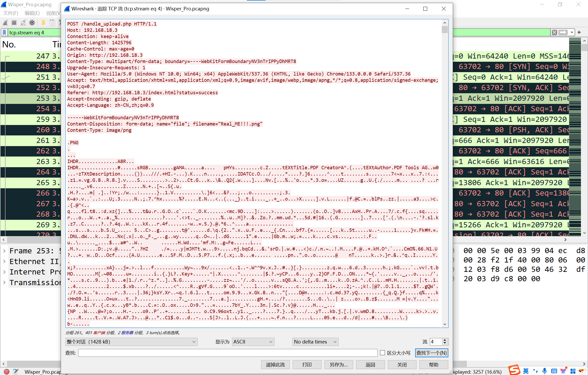Expand the Transmission Control tree row
The height and width of the screenshot is (375, 588).
click(4, 283)
